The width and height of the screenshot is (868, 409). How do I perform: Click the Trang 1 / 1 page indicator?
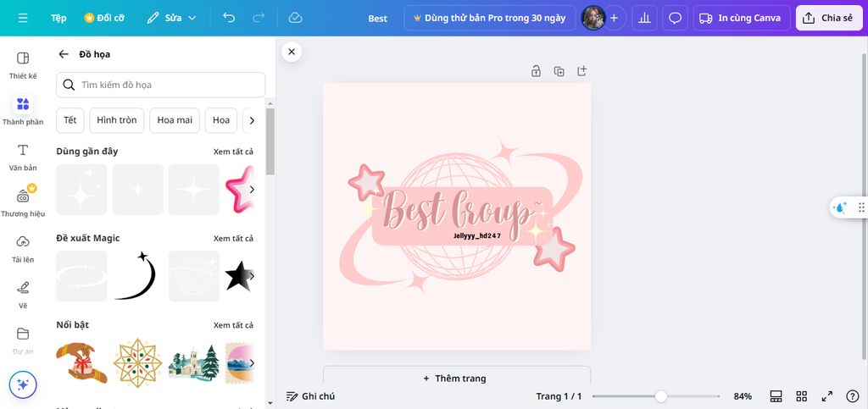tap(559, 396)
